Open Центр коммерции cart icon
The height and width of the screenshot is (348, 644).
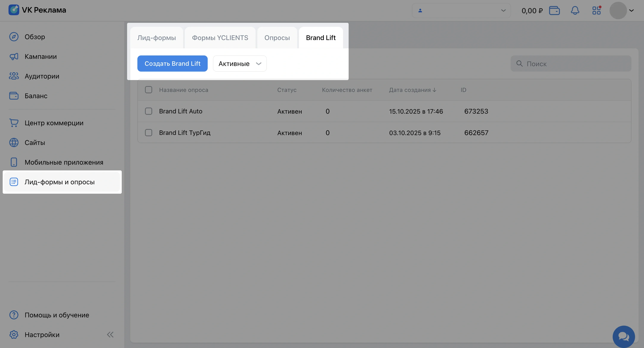[14, 123]
